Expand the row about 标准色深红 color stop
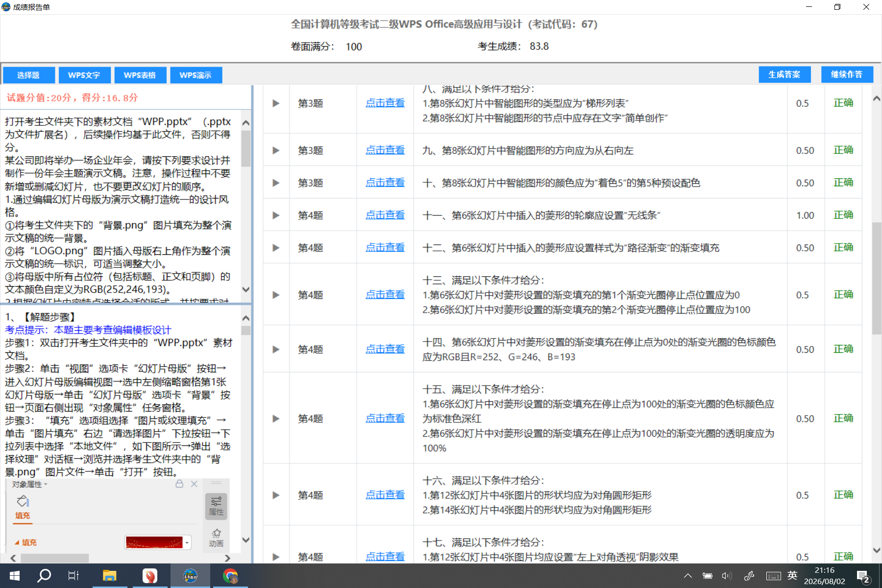This screenshot has width=882, height=588. pos(276,418)
